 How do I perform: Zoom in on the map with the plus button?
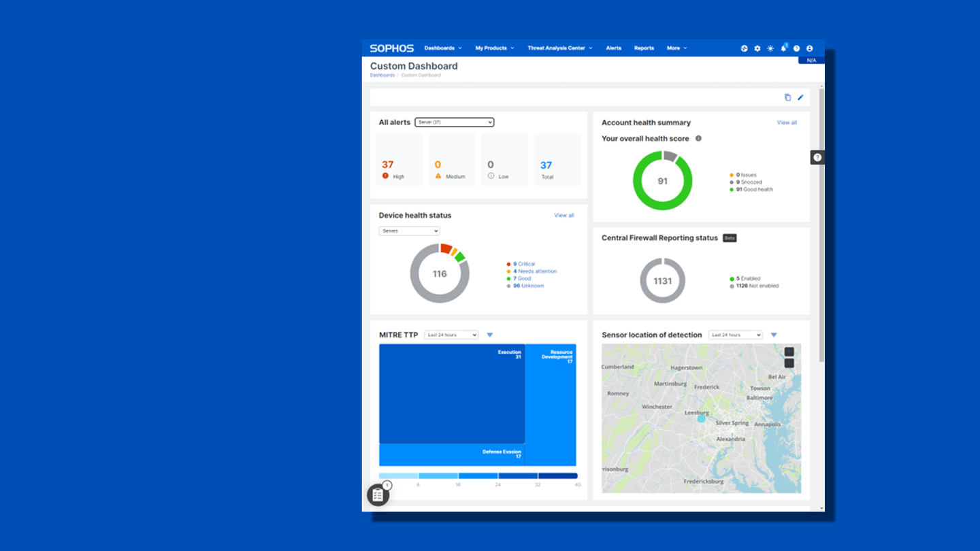tap(789, 351)
